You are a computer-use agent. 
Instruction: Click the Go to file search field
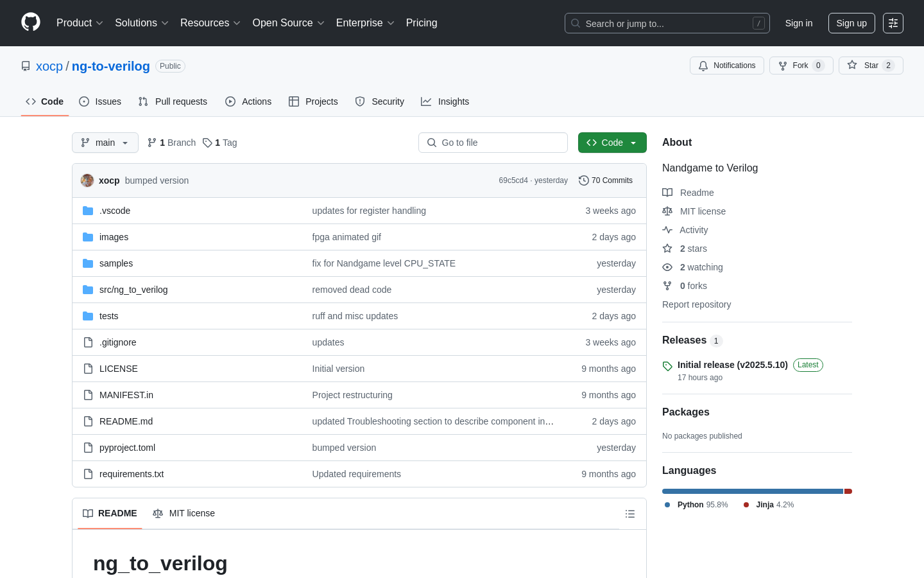point(493,143)
